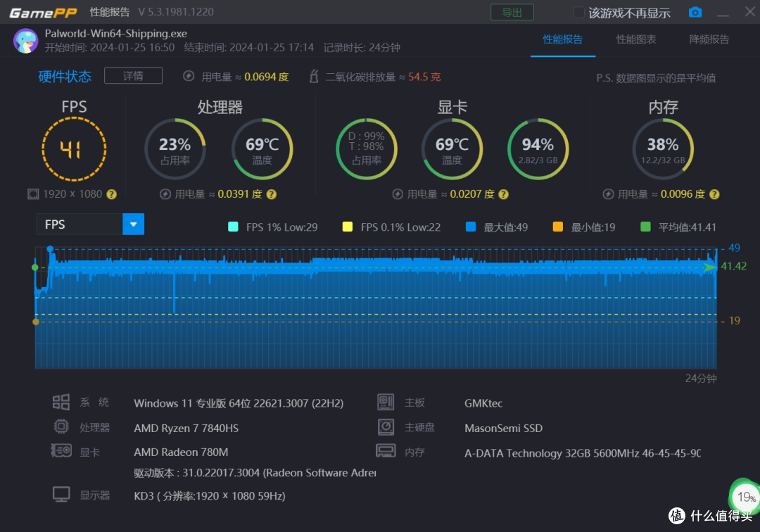
Task: Click the motherboard icon beside 主板
Action: [386, 402]
